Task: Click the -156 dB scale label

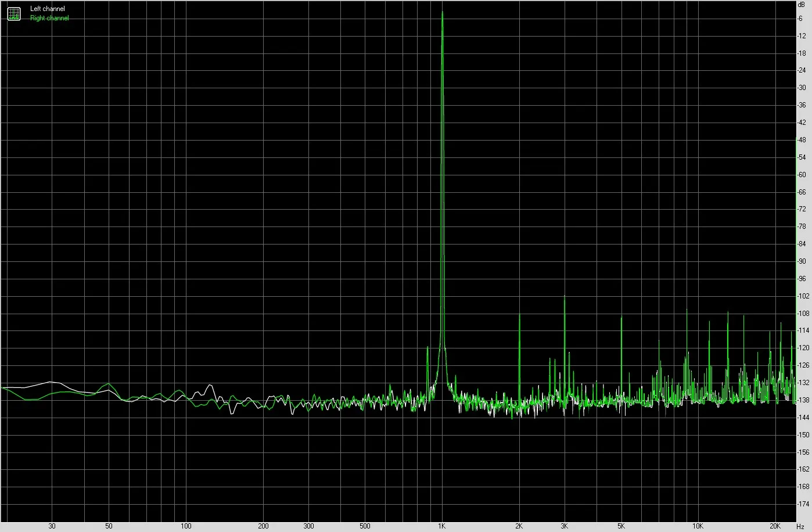Action: (803, 452)
